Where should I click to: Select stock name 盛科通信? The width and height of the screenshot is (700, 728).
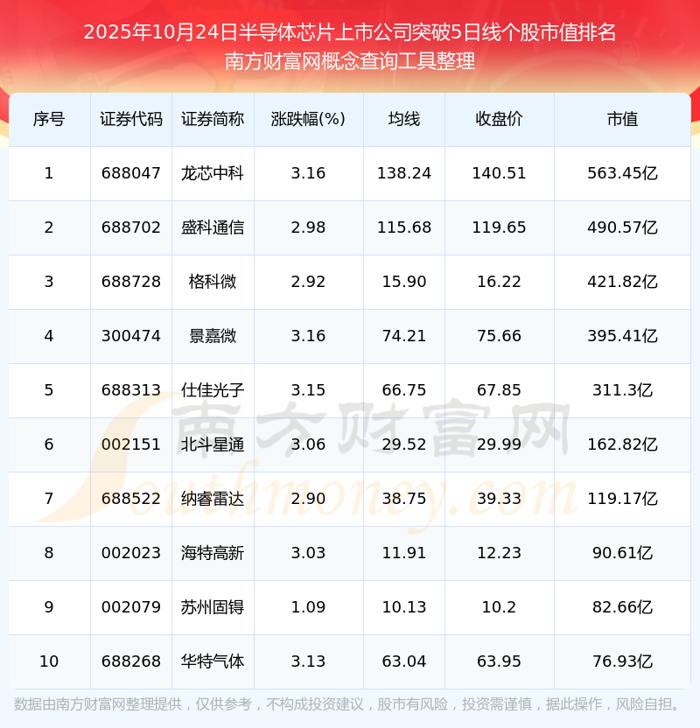point(213,227)
